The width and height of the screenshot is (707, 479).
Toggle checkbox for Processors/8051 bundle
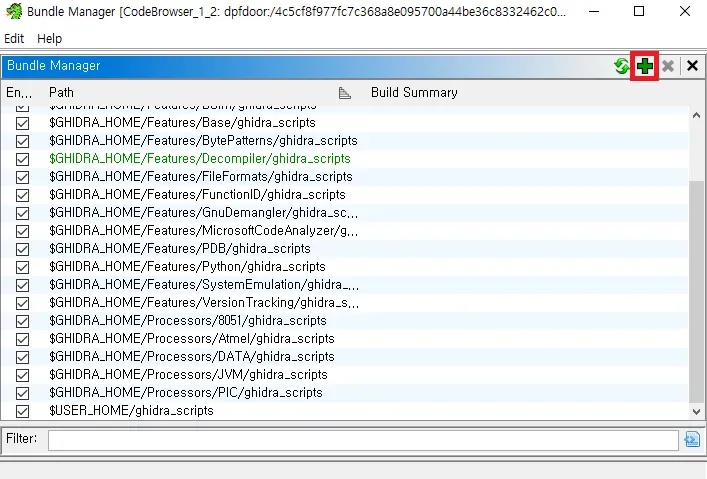point(22,322)
